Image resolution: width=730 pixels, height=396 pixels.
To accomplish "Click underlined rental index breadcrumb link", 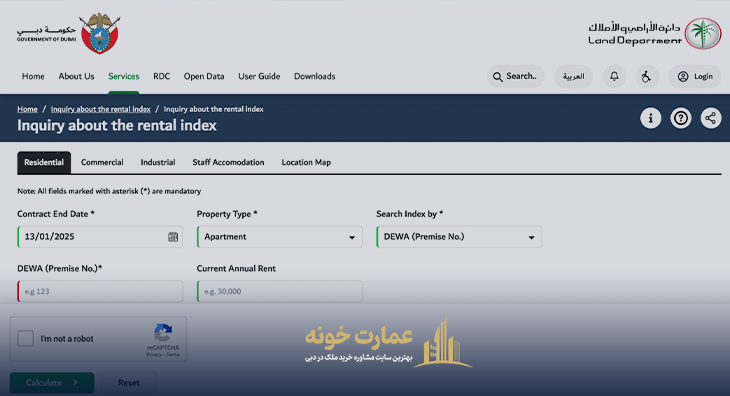I will [x=101, y=109].
